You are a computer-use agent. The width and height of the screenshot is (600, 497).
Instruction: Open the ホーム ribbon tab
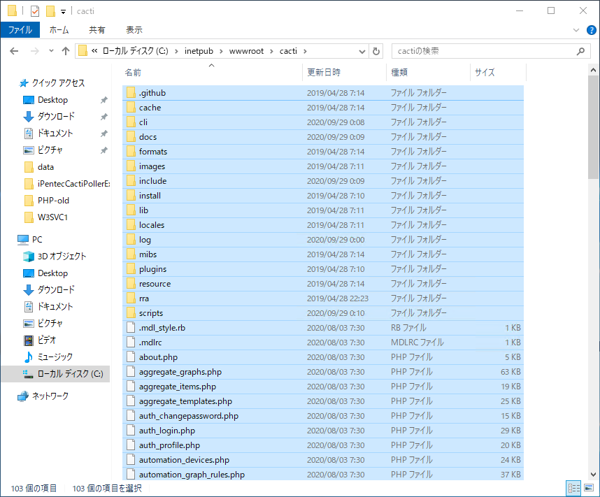[59, 30]
